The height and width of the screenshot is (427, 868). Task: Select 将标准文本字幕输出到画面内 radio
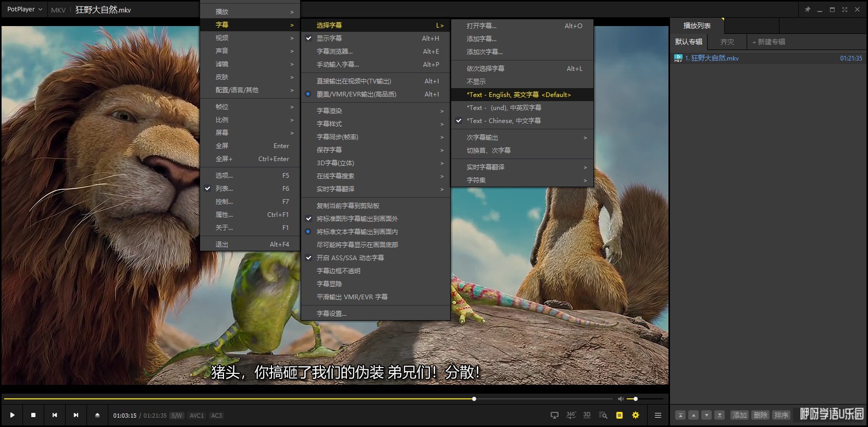[x=375, y=231]
